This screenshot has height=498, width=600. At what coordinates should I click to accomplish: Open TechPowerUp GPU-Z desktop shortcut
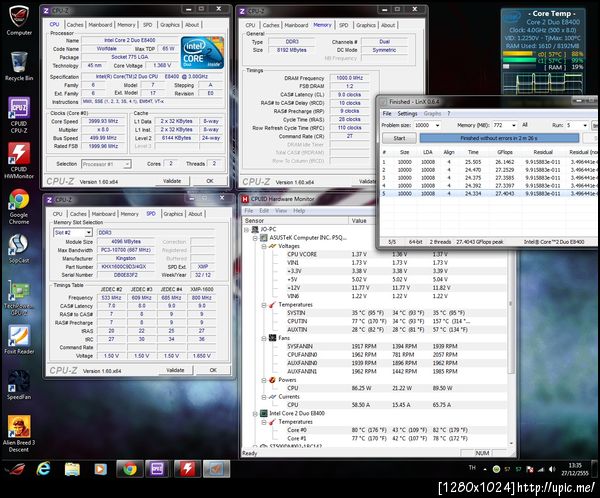pos(19,297)
